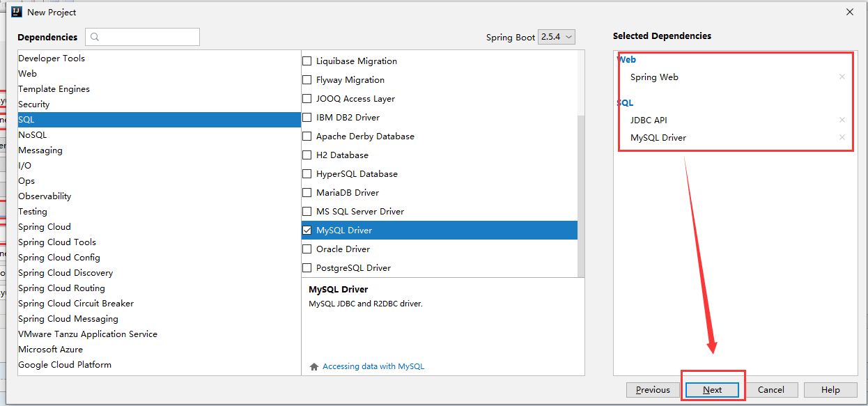Screen dimensions: 868x406
Task: Select the NoSQL category
Action: (33, 135)
